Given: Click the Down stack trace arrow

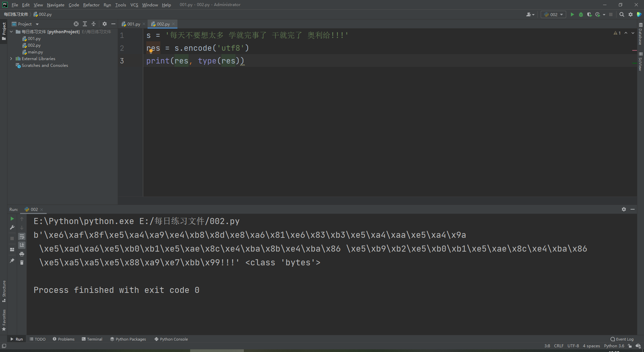Looking at the screenshot, I should coord(22,228).
